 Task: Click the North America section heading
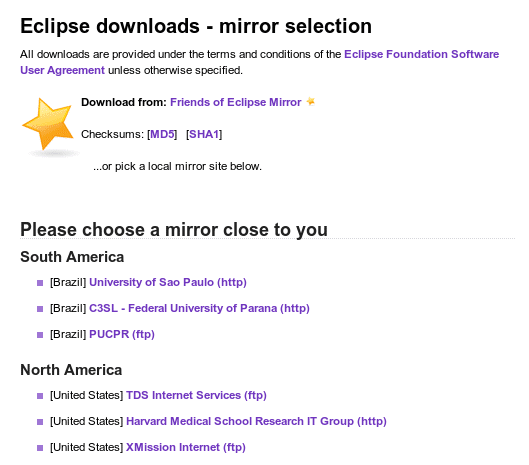pyautogui.click(x=71, y=370)
